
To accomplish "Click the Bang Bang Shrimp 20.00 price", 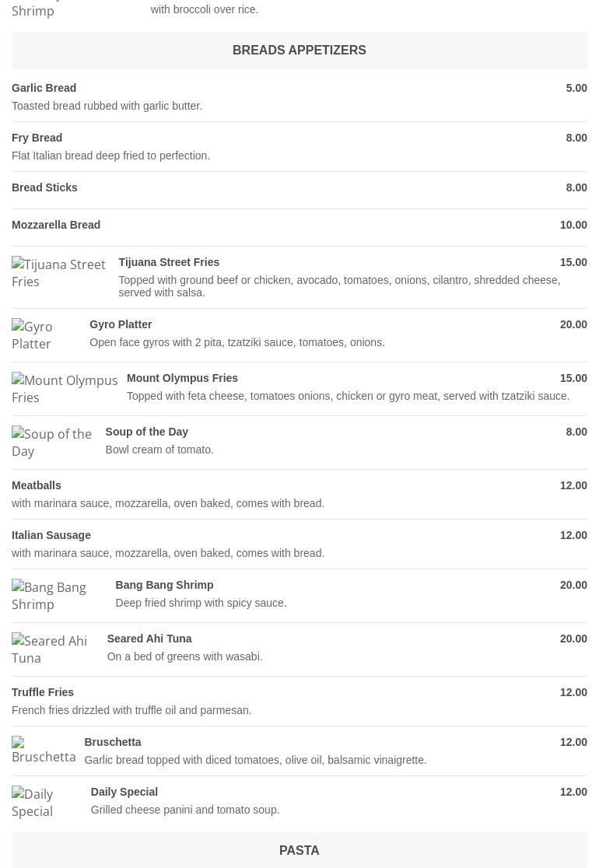I will [573, 585].
